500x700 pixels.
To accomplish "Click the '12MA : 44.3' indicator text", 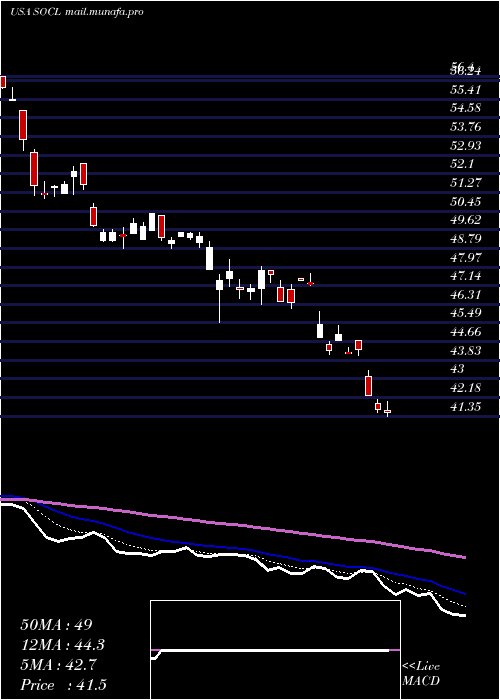I will (63, 645).
